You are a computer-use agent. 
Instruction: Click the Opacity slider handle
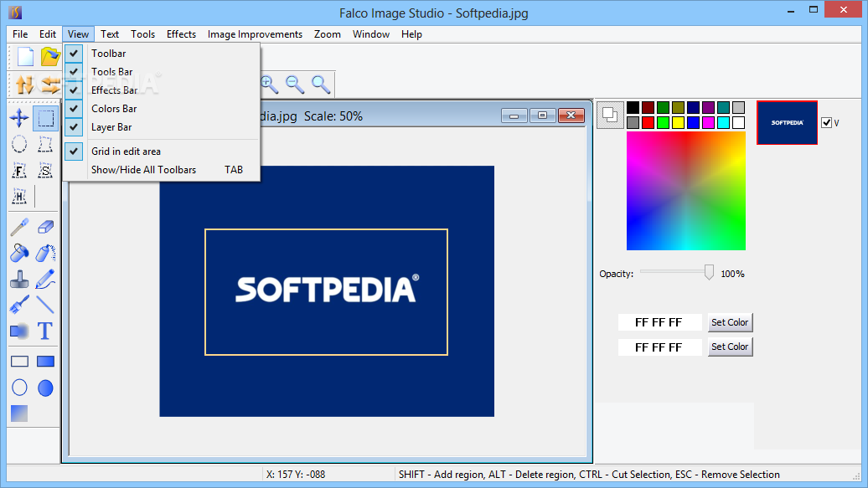pos(709,272)
